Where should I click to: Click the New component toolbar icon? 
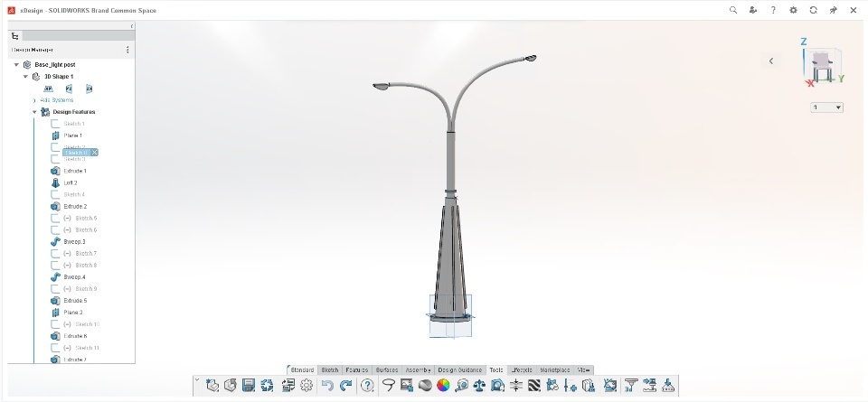212,386
